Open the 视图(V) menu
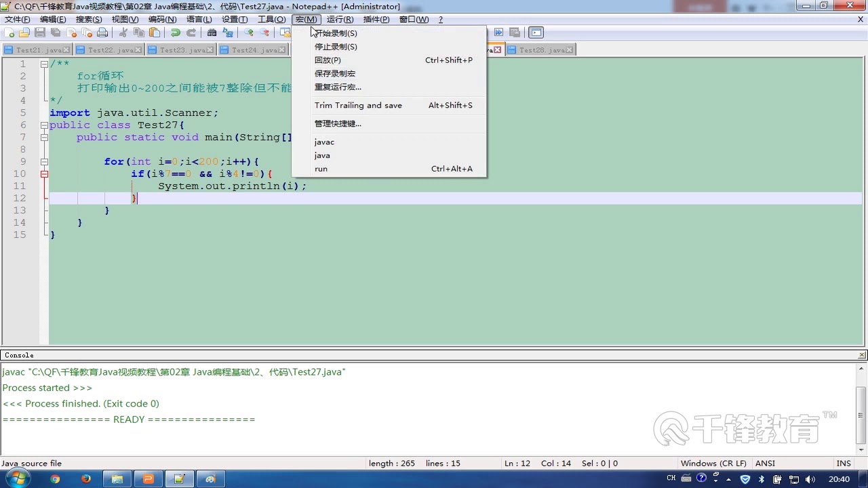The height and width of the screenshot is (488, 868). pyautogui.click(x=125, y=20)
